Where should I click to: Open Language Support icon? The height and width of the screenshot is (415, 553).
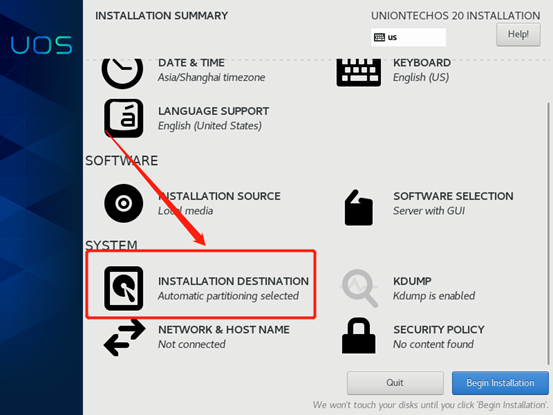tap(124, 118)
